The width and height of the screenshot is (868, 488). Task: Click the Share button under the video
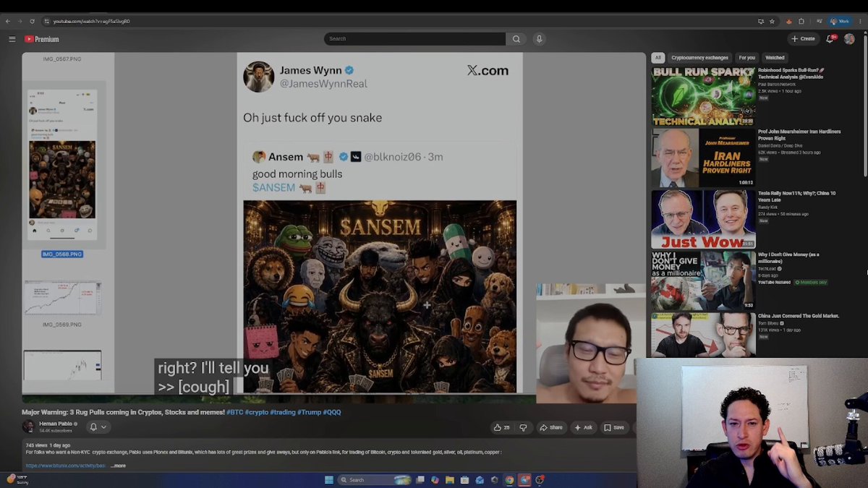click(551, 427)
